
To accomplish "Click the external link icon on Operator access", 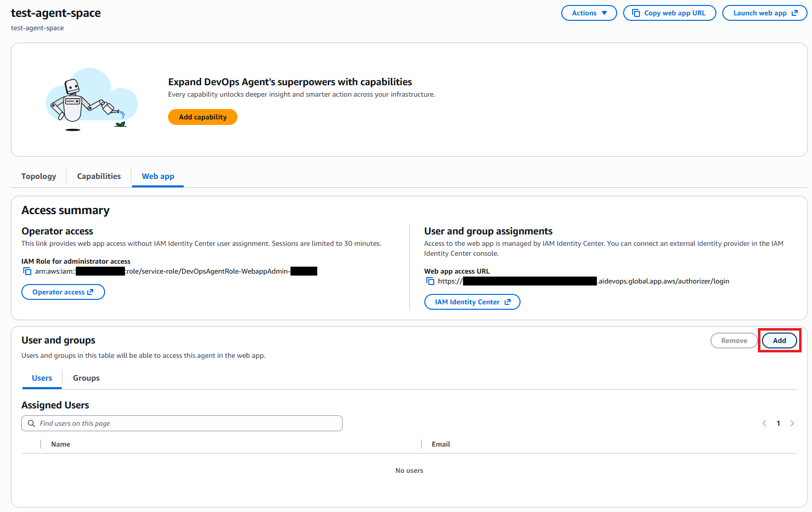I will [90, 292].
